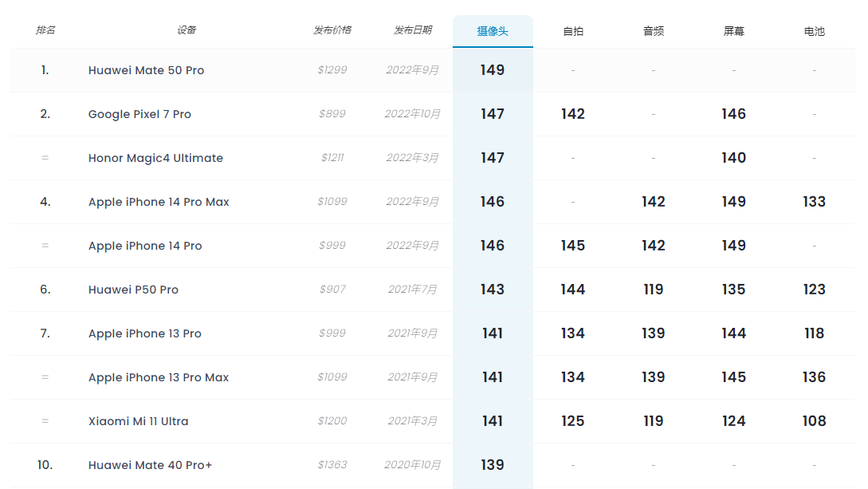Open Honor Magic4 Ultimate device link
The height and width of the screenshot is (489, 868).
[155, 158]
